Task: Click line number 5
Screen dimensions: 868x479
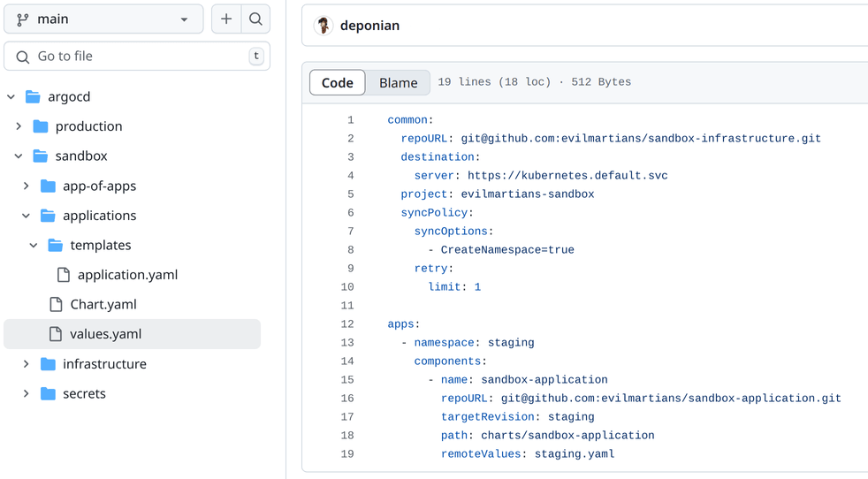Action: [x=350, y=194]
